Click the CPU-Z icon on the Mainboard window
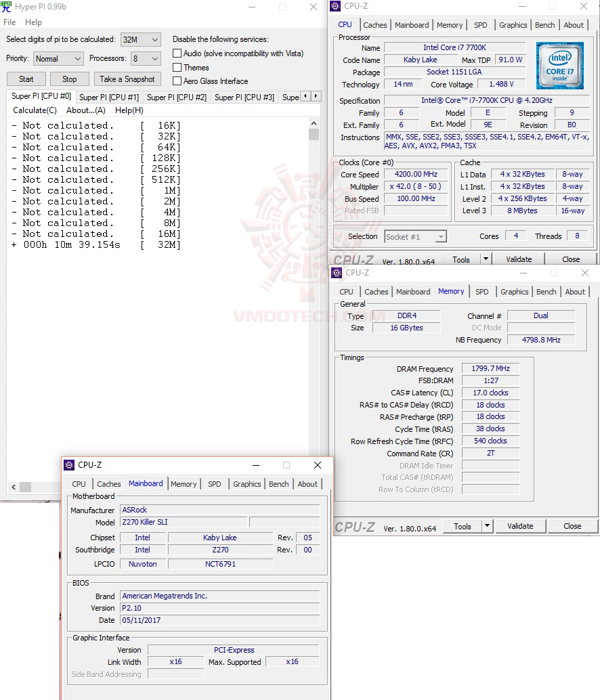 tap(69, 465)
